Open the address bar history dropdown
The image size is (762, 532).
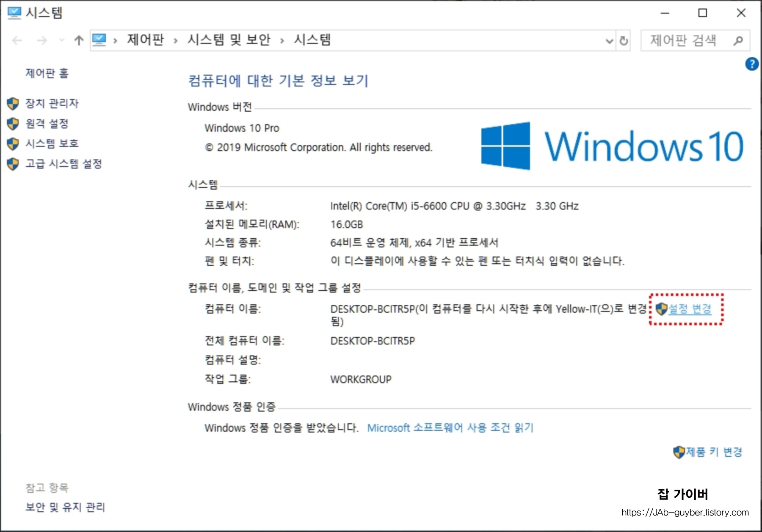tap(609, 41)
